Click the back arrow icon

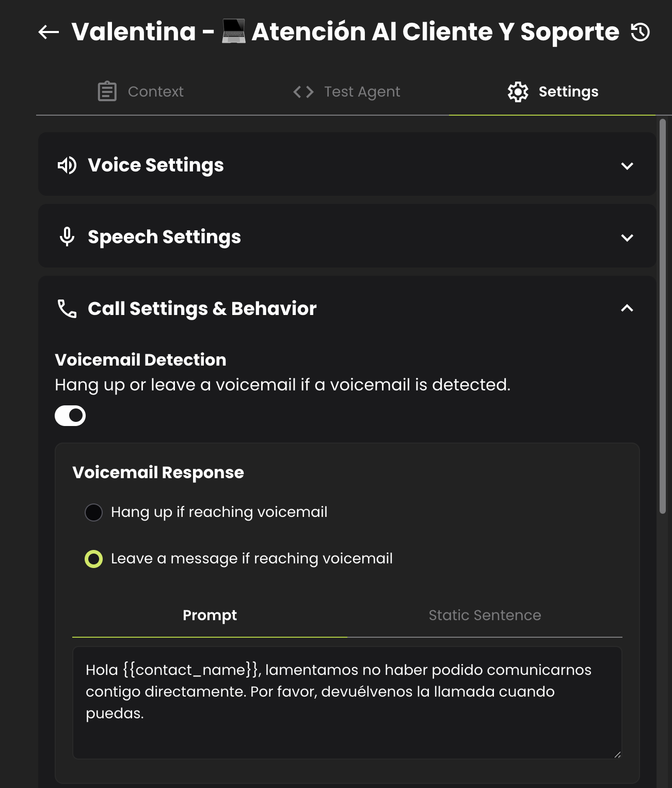coord(49,32)
